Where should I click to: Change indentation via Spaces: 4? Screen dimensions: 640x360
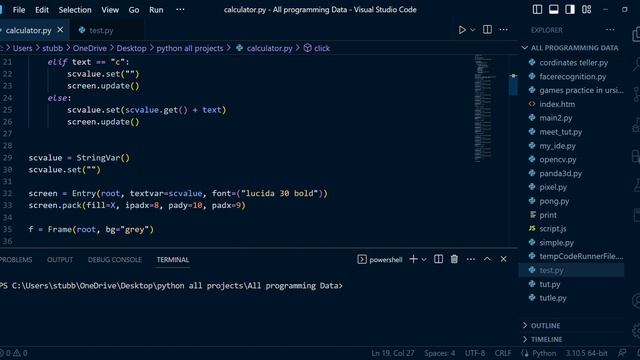[x=440, y=353]
